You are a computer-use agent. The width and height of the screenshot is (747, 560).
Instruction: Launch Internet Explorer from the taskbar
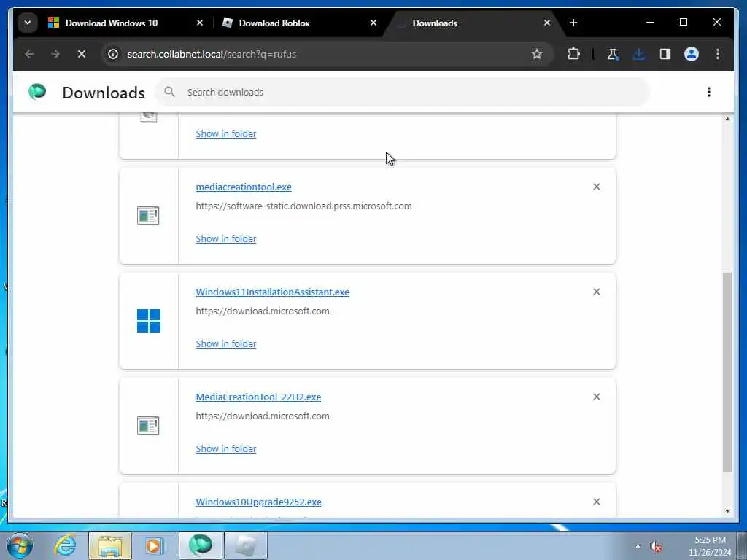(x=65, y=545)
